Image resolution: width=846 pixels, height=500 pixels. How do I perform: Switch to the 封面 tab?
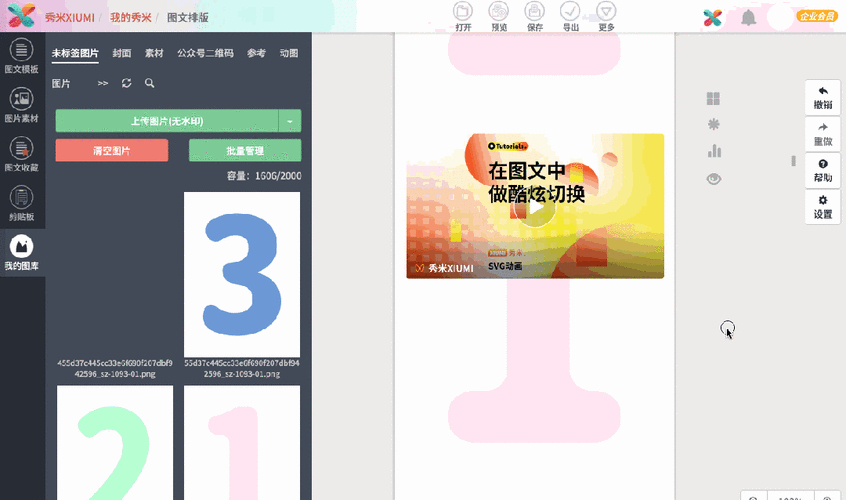tap(122, 53)
